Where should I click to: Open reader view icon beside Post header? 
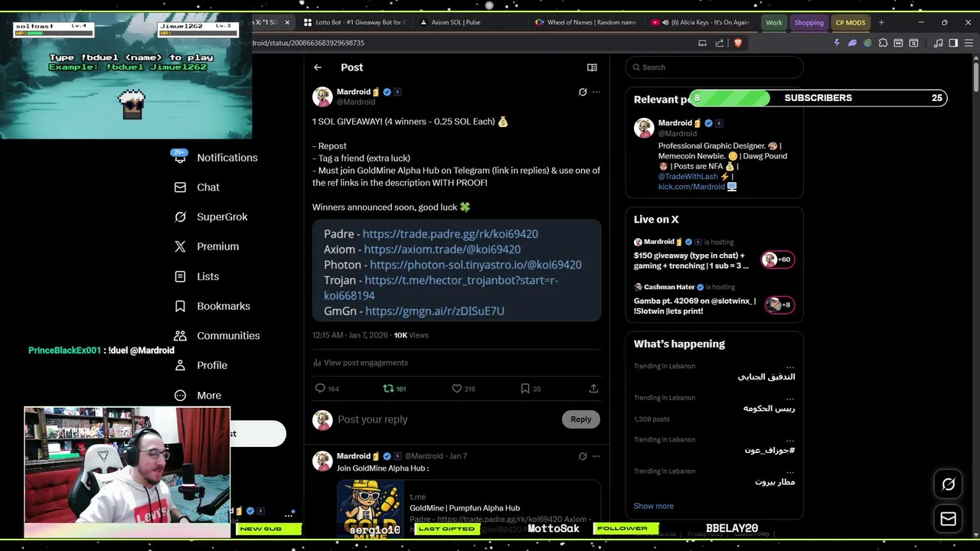click(592, 67)
